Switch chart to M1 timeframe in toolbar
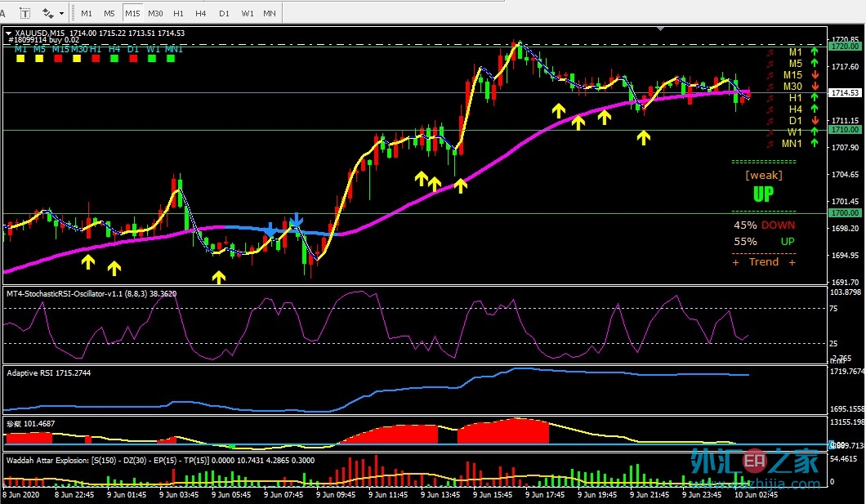The image size is (866, 504). (x=86, y=13)
